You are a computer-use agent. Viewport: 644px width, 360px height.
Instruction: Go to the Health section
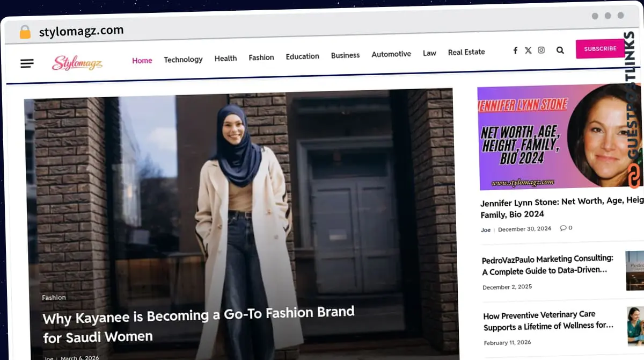click(x=225, y=58)
